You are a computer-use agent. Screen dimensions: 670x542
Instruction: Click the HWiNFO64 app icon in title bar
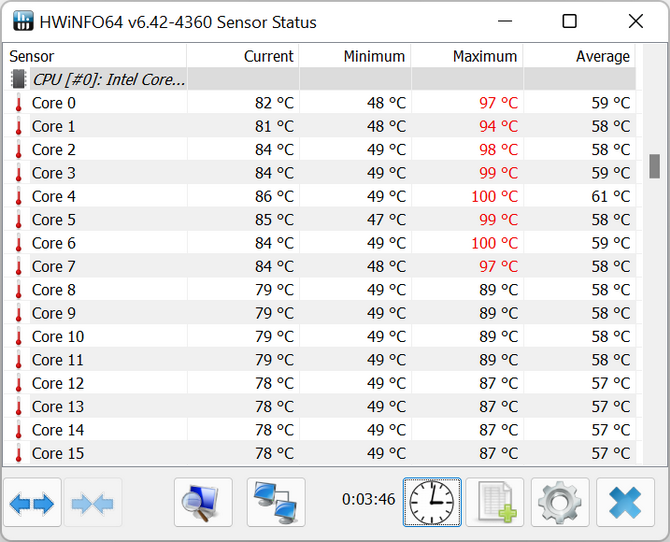pyautogui.click(x=23, y=21)
